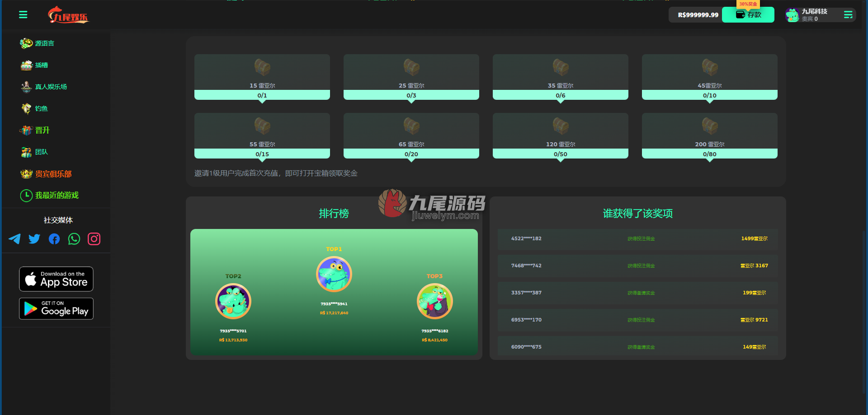
Task: Click the Telegram social icon
Action: coord(14,239)
